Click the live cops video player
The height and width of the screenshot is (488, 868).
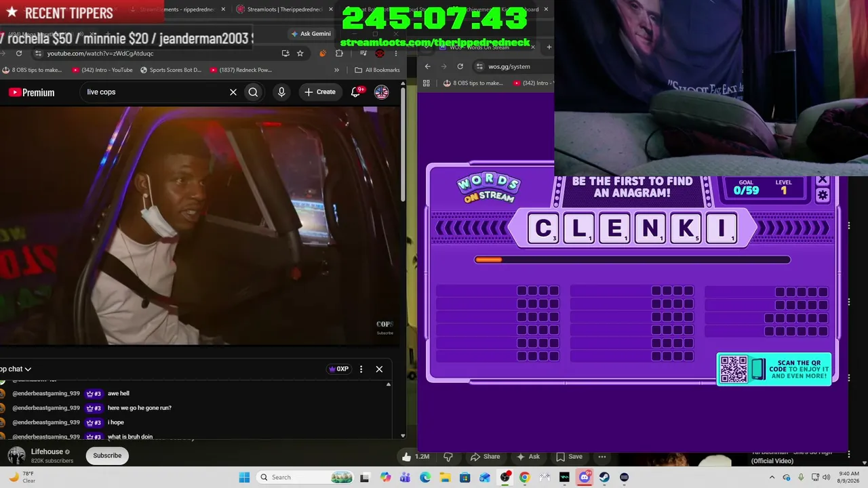(x=200, y=226)
